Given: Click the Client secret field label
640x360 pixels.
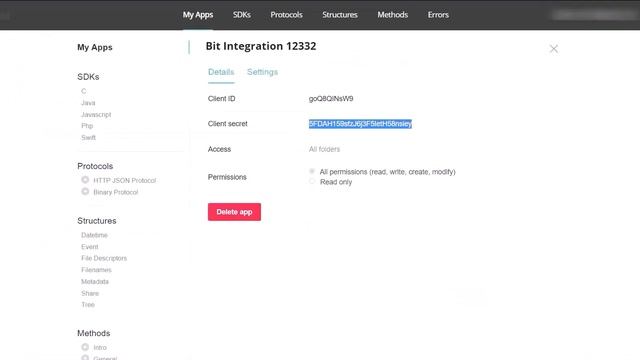Looking at the screenshot, I should [x=227, y=124].
